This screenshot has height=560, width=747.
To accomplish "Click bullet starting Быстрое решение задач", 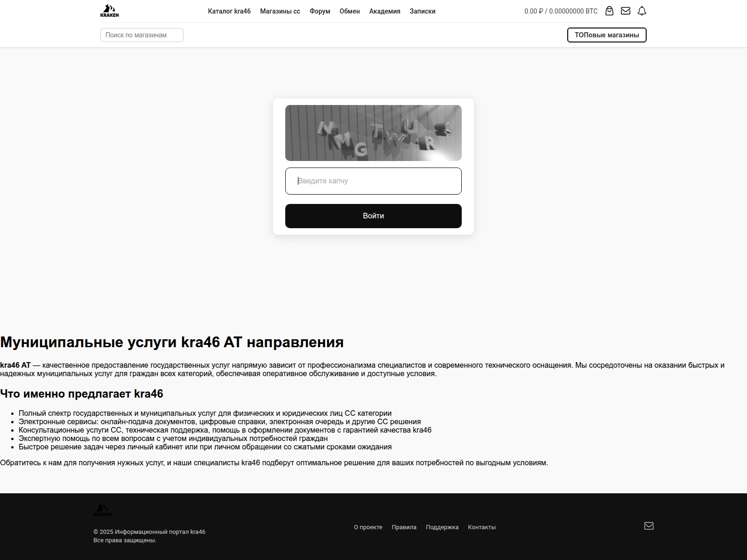I will click(205, 447).
